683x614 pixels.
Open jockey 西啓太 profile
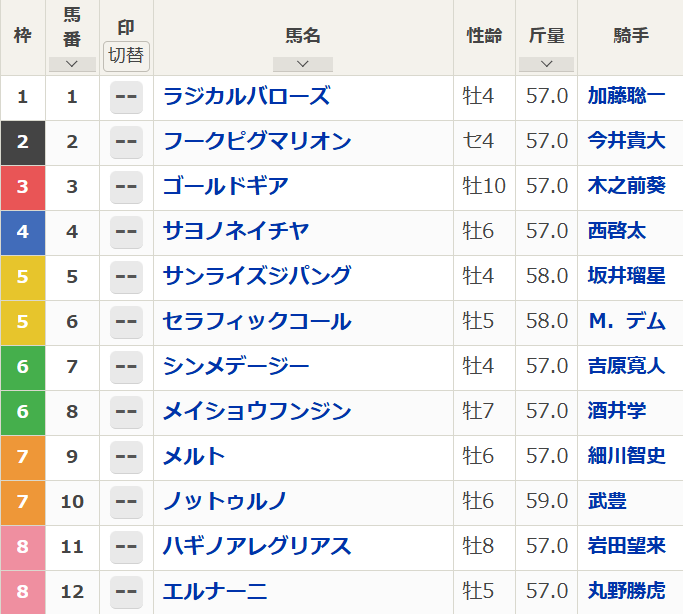[617, 231]
